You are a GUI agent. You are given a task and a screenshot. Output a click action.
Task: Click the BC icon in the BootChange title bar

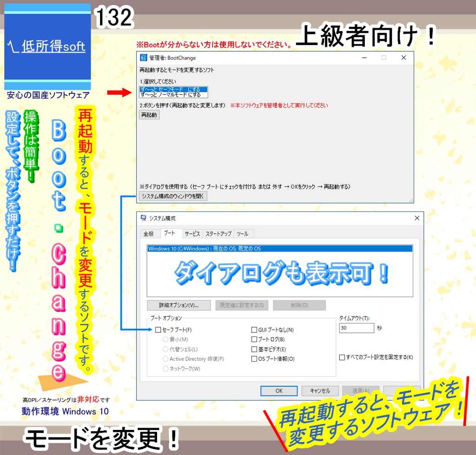(144, 58)
